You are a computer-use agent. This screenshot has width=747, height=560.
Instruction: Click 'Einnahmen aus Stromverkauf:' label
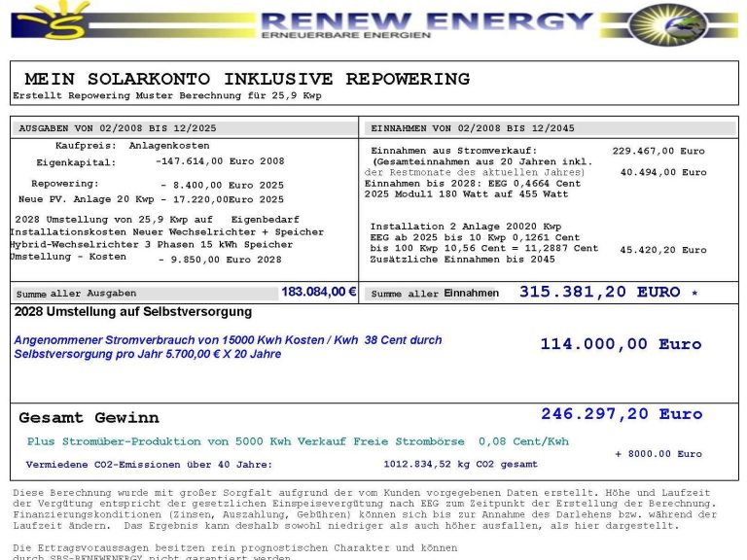pos(454,151)
